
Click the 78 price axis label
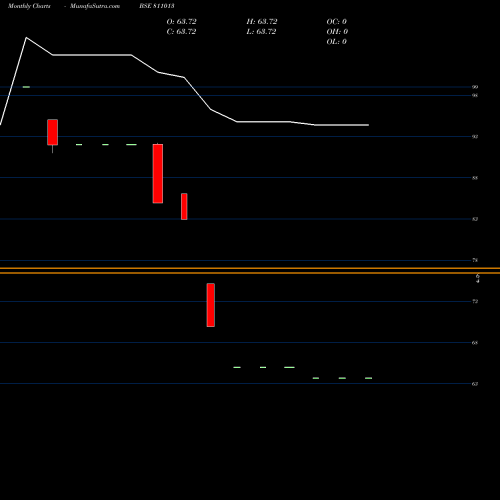[475, 260]
